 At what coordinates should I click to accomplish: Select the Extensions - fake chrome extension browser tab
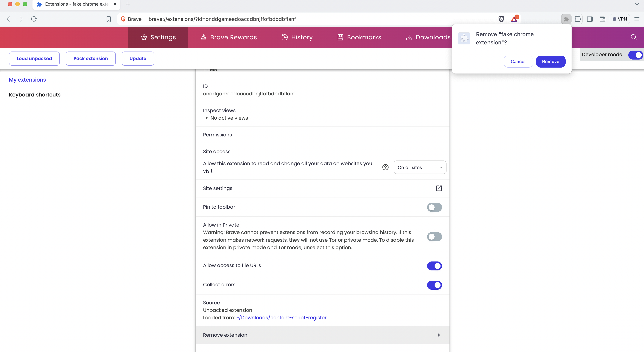(76, 4)
